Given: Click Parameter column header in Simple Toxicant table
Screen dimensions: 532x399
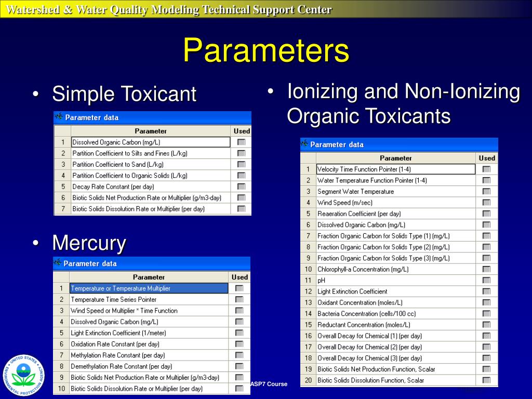Looking at the screenshot, I should pos(151,131).
